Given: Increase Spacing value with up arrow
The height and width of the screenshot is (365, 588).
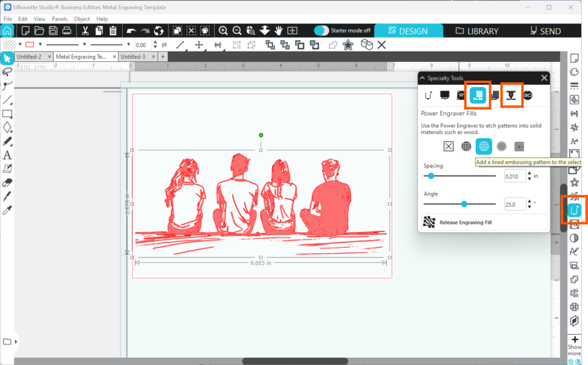Looking at the screenshot, I should click(529, 174).
